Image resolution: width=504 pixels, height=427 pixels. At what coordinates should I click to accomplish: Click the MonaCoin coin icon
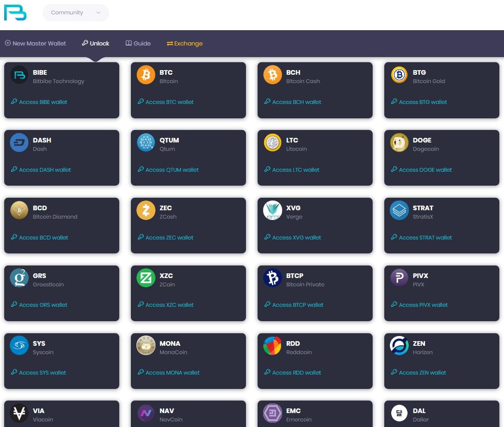pos(146,346)
